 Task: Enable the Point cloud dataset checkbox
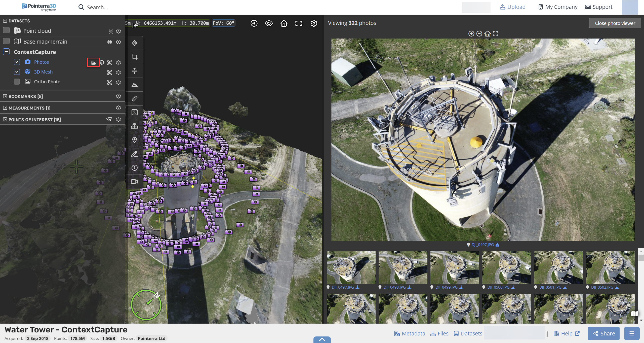[6, 30]
